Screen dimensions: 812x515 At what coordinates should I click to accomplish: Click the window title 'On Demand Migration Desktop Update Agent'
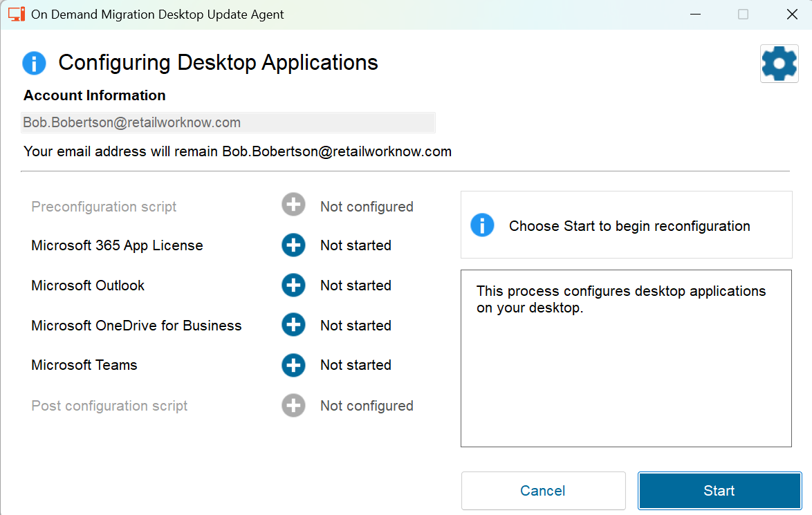(158, 15)
